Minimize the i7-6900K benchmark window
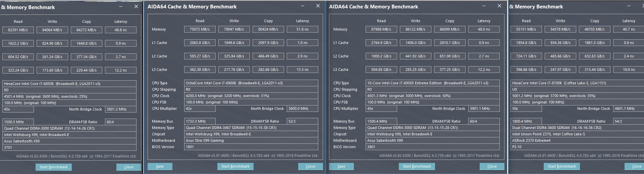 303,6
